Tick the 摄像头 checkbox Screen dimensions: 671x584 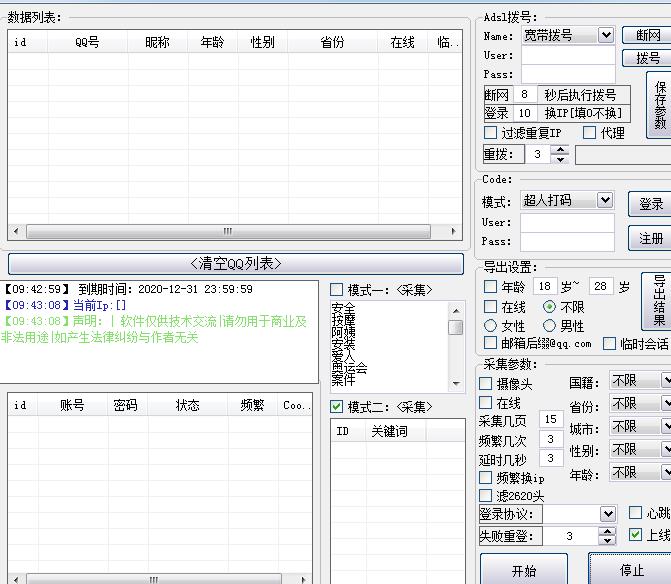click(x=487, y=384)
